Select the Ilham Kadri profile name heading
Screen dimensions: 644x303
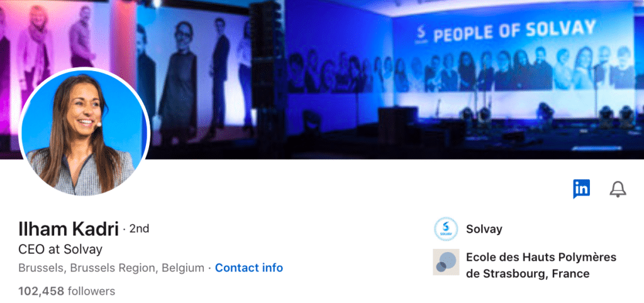(x=69, y=229)
